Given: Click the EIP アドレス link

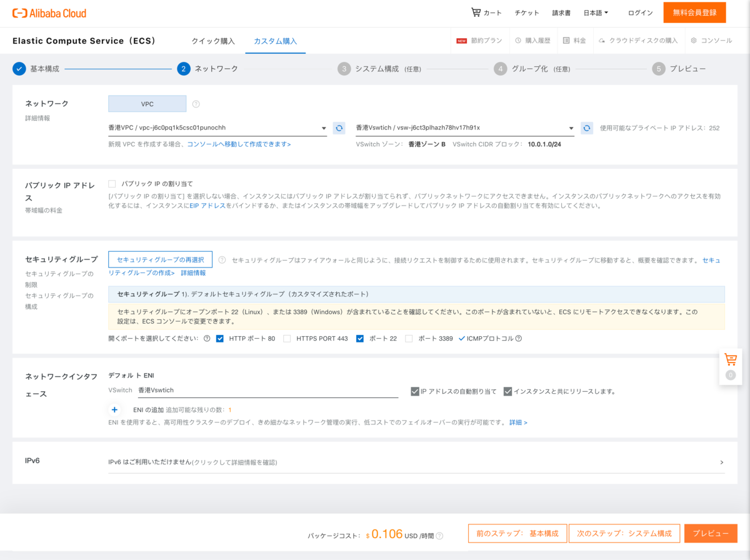Looking at the screenshot, I should [207, 205].
